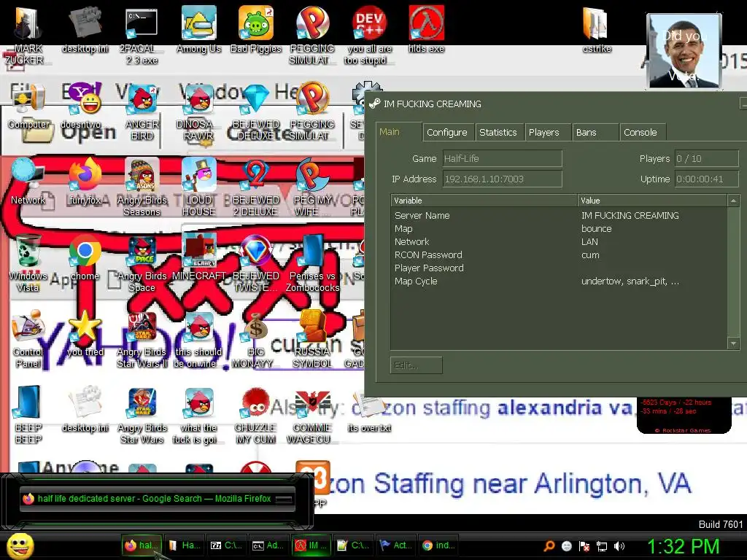The width and height of the screenshot is (747, 560).
Task: Select the Map variable row
Action: (x=560, y=228)
